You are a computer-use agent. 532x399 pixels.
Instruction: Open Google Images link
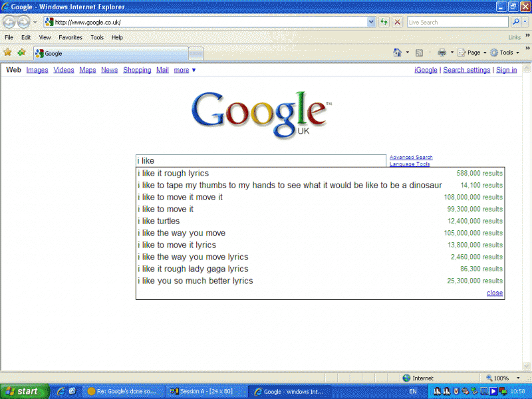click(x=37, y=70)
